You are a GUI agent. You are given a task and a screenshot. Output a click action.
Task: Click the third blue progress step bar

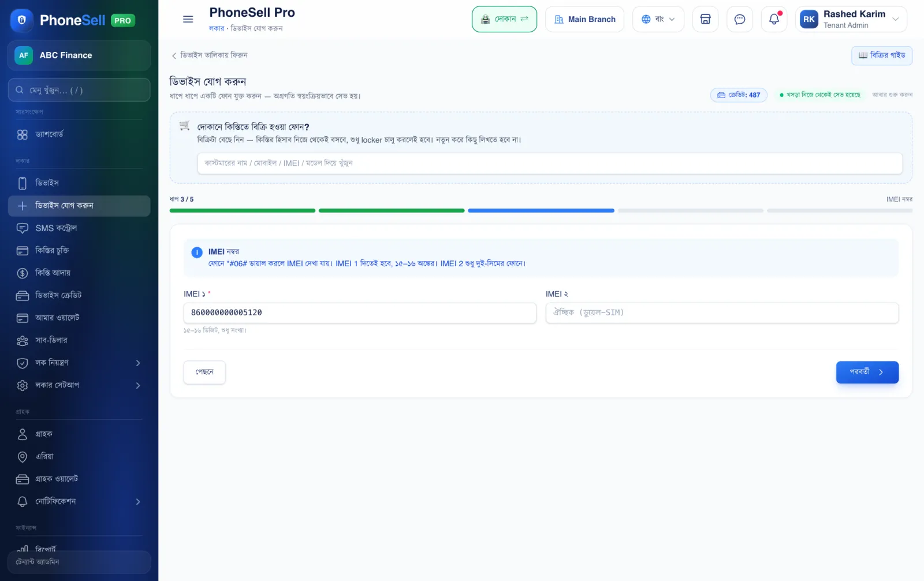point(541,211)
